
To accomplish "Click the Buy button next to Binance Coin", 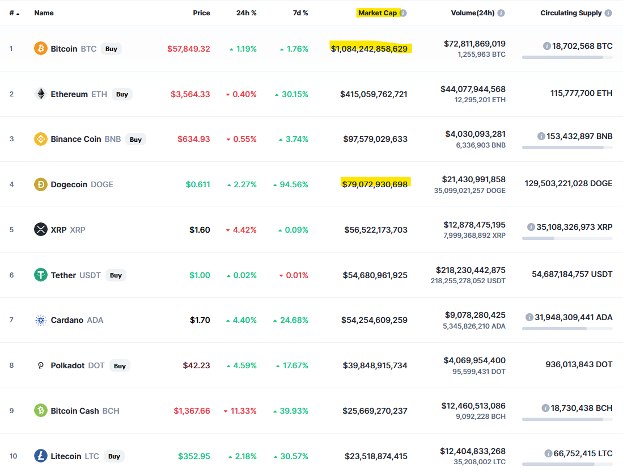I will click(x=136, y=139).
